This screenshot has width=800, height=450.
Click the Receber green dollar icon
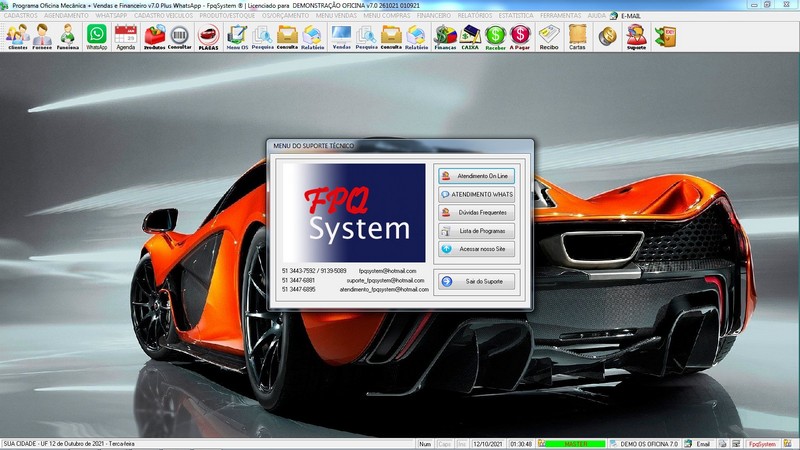pos(495,37)
